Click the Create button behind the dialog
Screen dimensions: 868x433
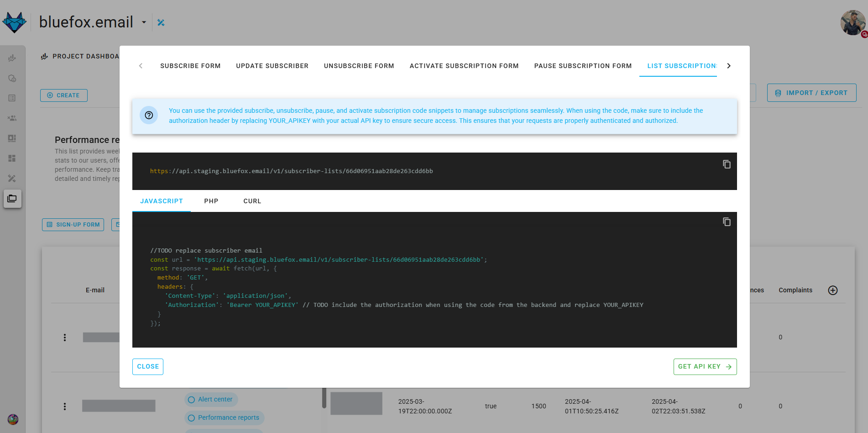[x=64, y=95]
